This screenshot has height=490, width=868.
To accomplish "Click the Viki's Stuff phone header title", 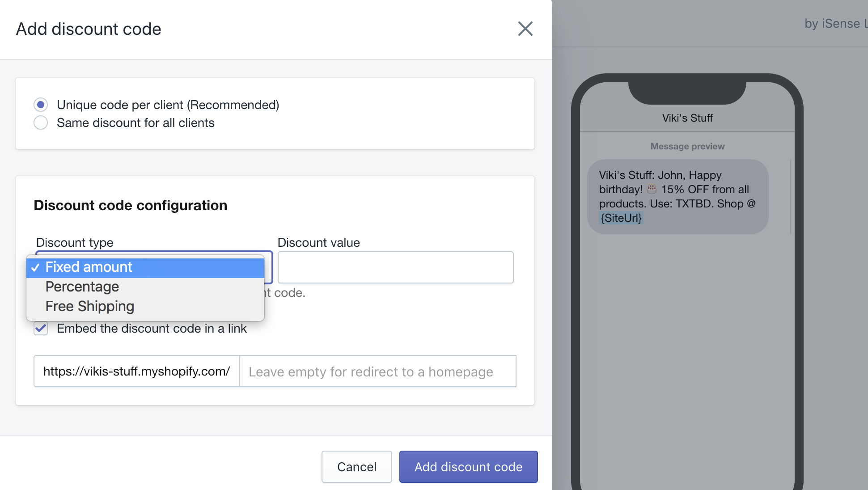I will click(687, 118).
